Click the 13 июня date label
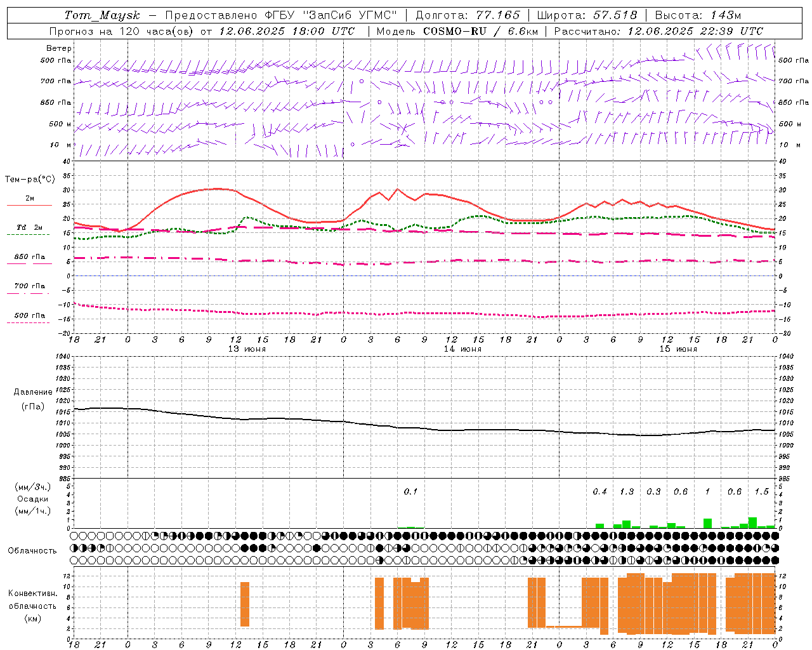Screen dimensions: 812x650 point(247,349)
